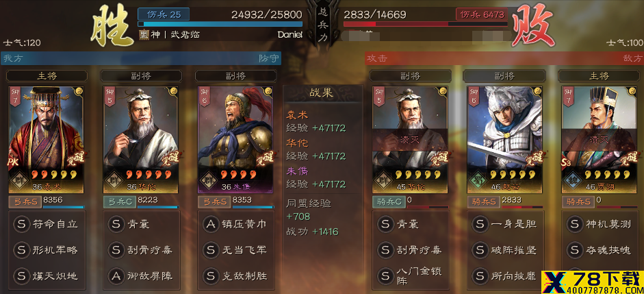Open the 刮骨疗毒 skill of allied 华佗

[x=140, y=250]
